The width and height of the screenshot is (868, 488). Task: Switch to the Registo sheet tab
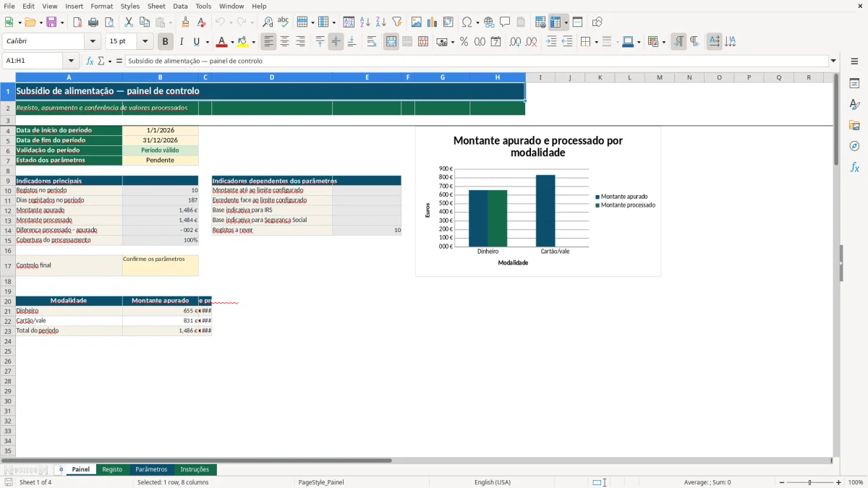point(112,469)
